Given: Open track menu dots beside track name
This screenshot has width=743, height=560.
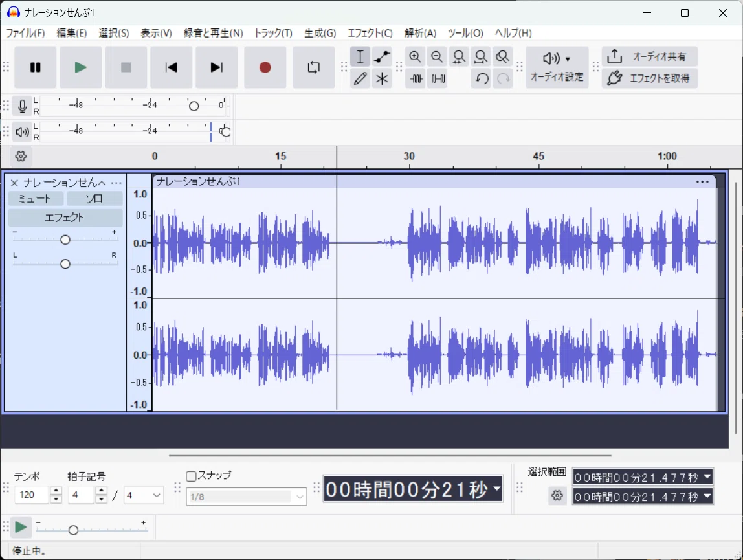Looking at the screenshot, I should click(116, 183).
